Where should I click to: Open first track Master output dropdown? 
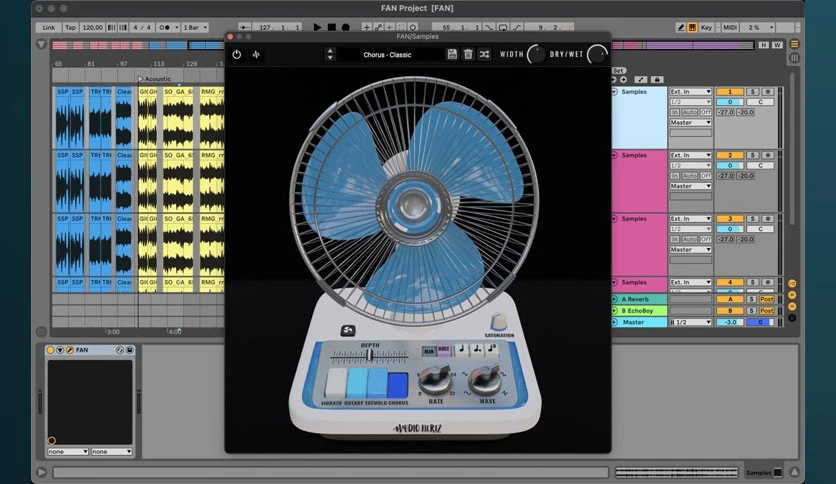tap(690, 123)
